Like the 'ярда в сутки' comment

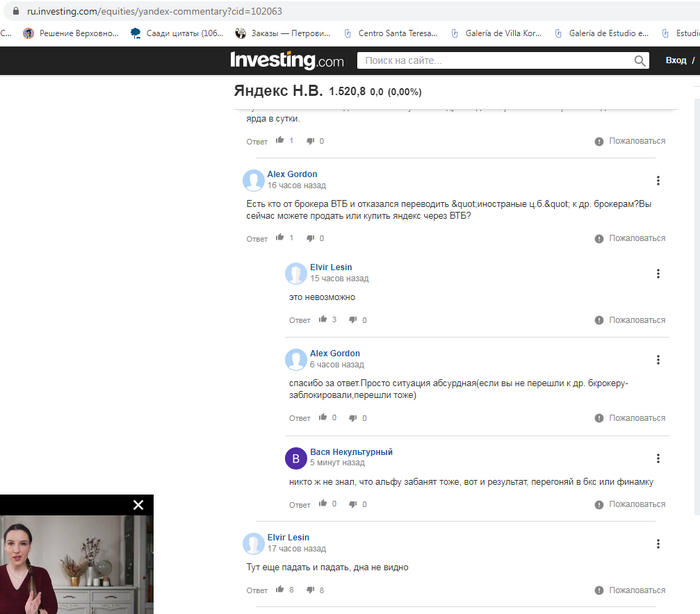[x=280, y=140]
